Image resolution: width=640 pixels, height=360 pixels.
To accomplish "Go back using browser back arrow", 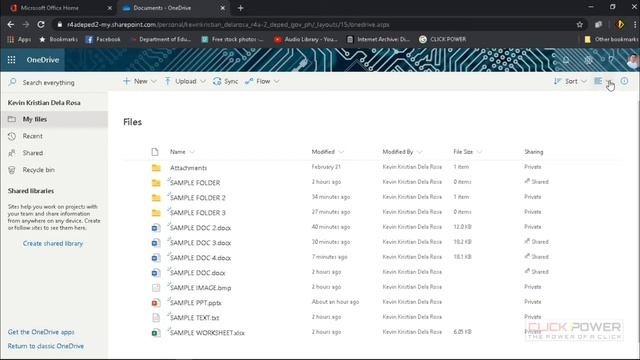I will pyautogui.click(x=11, y=24).
